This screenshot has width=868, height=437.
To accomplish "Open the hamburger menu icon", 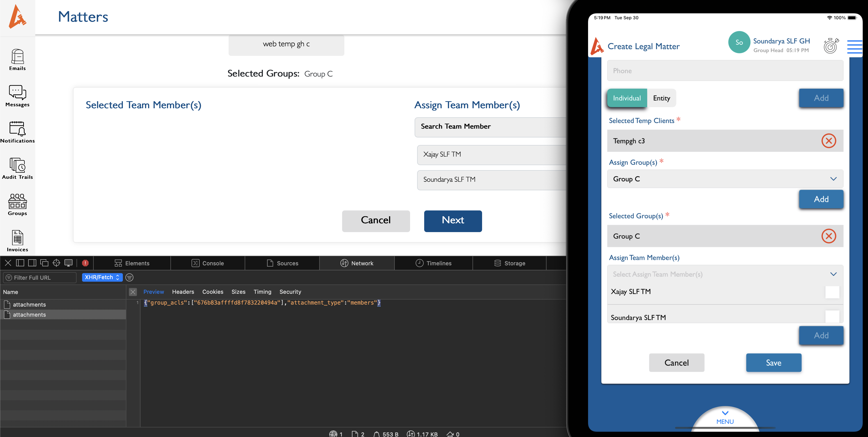I will click(x=854, y=47).
